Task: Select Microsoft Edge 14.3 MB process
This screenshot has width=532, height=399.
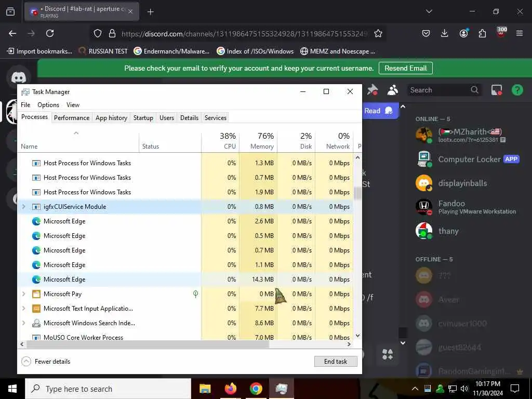Action: [185, 279]
